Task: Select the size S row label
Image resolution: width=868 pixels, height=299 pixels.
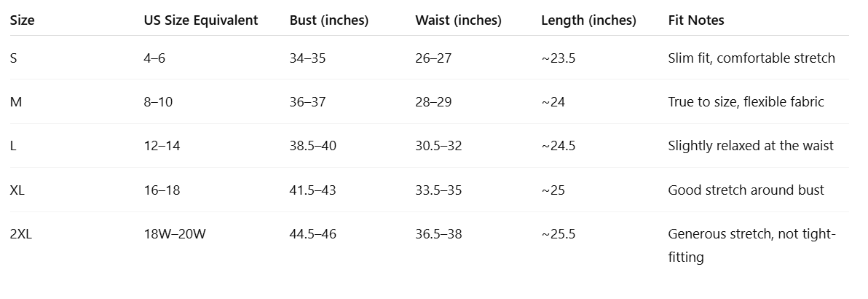Action: [x=14, y=58]
